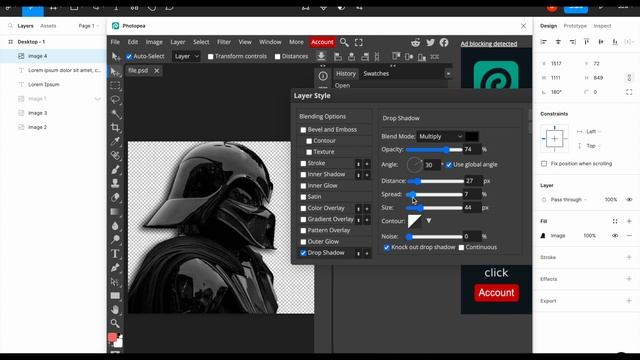Viewport: 640px width, 360px height.
Task: Select the Magic Wand tool
Action: pos(116,113)
